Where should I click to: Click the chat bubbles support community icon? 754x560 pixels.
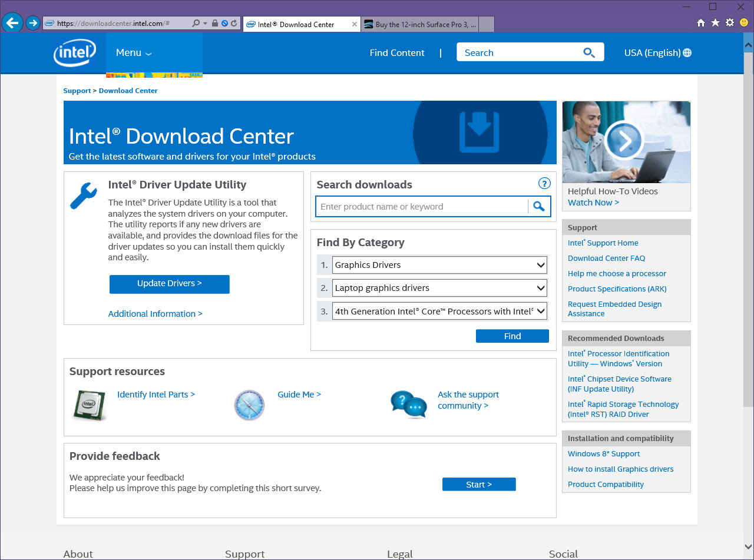click(x=409, y=405)
